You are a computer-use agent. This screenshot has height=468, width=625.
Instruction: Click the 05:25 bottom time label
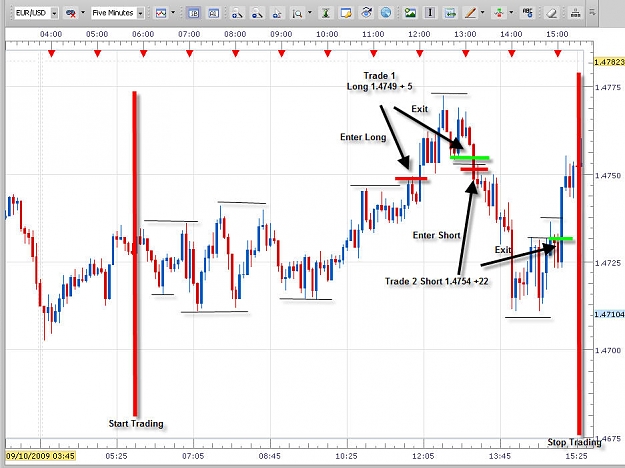pyautogui.click(x=116, y=456)
